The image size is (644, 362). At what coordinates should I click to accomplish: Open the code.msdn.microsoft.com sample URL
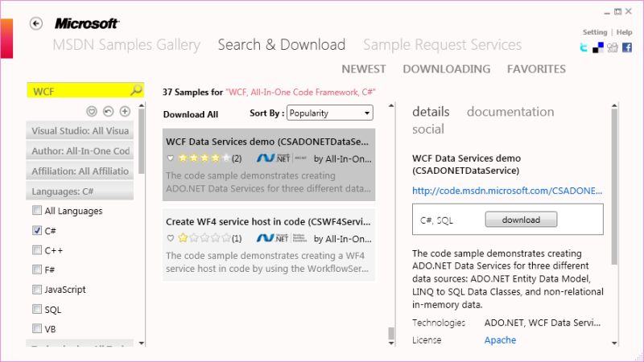point(507,191)
